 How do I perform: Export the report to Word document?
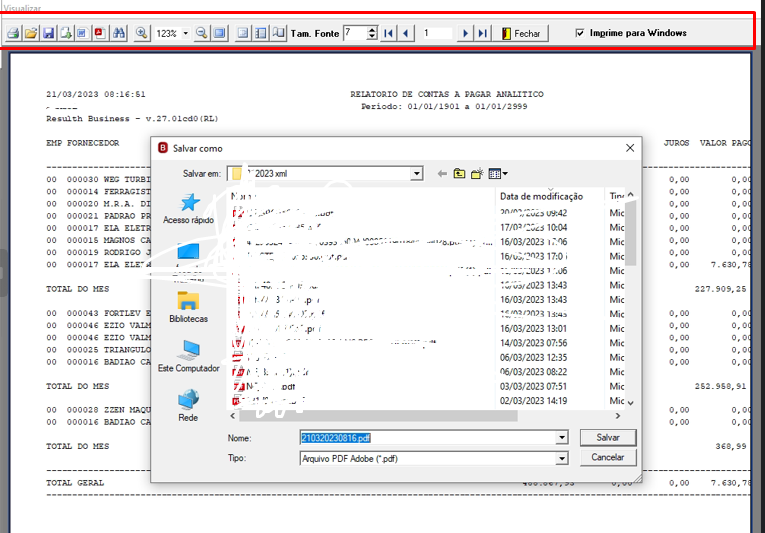click(x=82, y=33)
